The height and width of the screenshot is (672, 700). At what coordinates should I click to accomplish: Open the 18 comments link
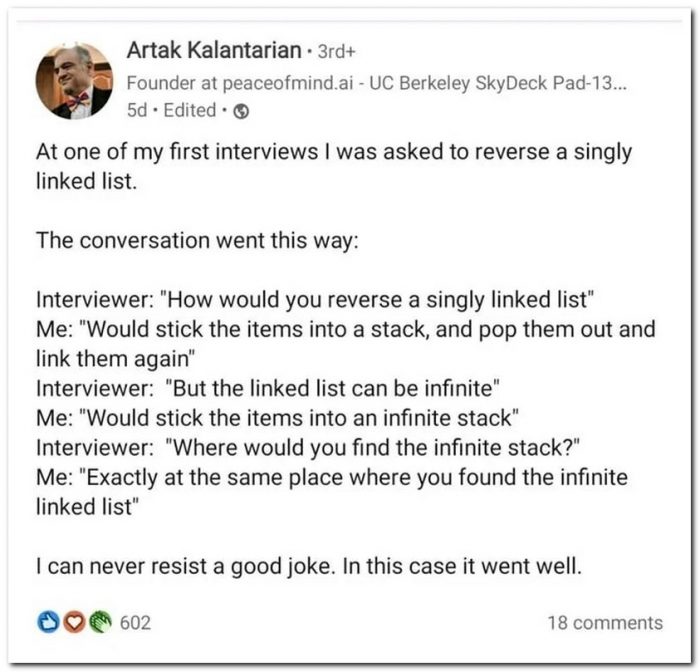click(604, 623)
